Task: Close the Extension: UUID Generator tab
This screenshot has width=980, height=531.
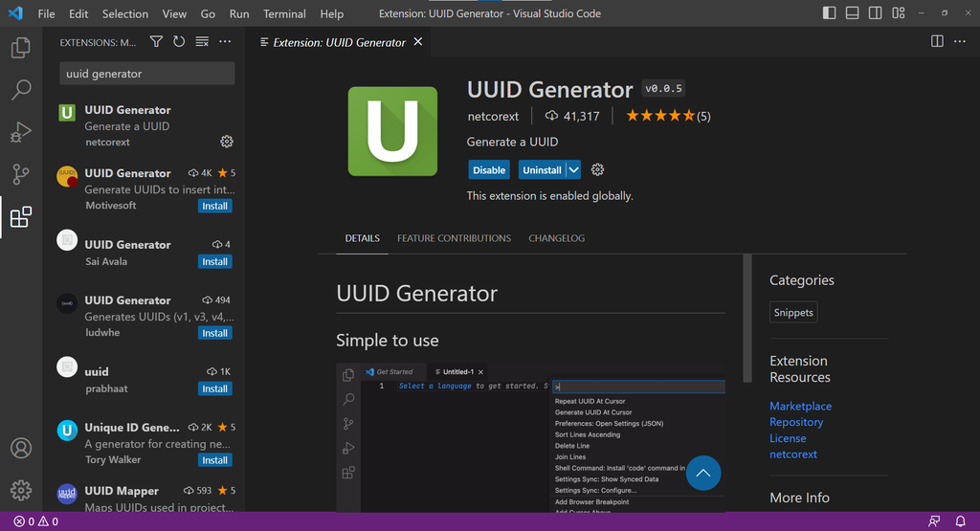Action: [x=418, y=41]
